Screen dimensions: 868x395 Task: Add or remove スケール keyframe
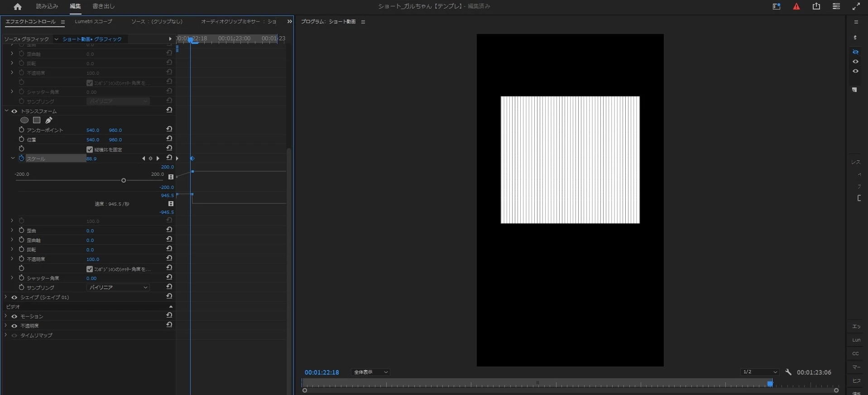(x=150, y=159)
